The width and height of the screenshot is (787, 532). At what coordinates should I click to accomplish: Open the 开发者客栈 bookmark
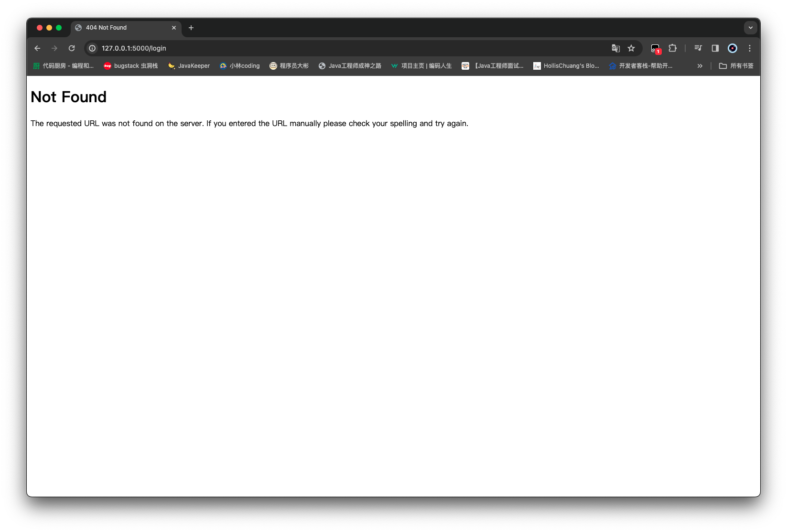click(x=641, y=66)
